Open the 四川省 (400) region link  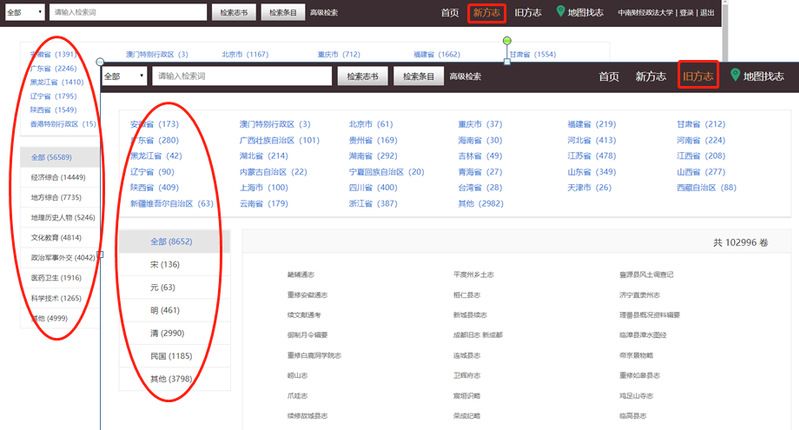pos(373,187)
